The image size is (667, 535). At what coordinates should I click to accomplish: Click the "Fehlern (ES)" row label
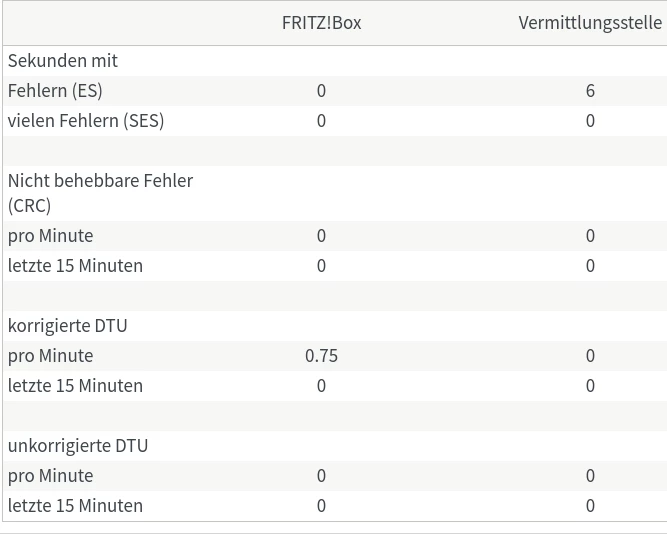point(55,91)
